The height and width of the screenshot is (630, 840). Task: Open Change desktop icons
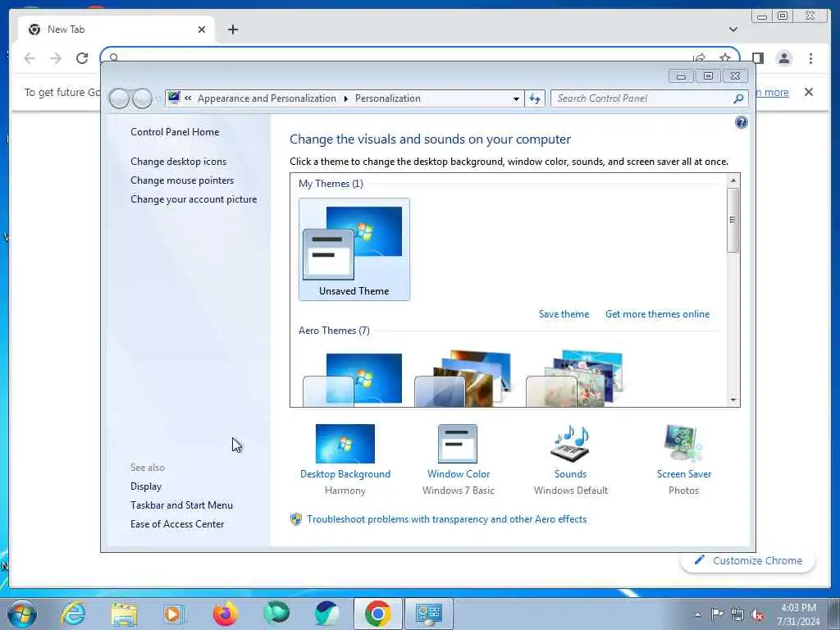coord(178,162)
